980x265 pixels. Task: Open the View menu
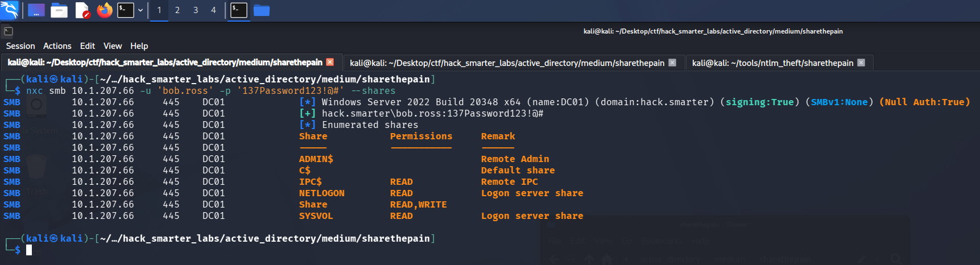[x=113, y=46]
